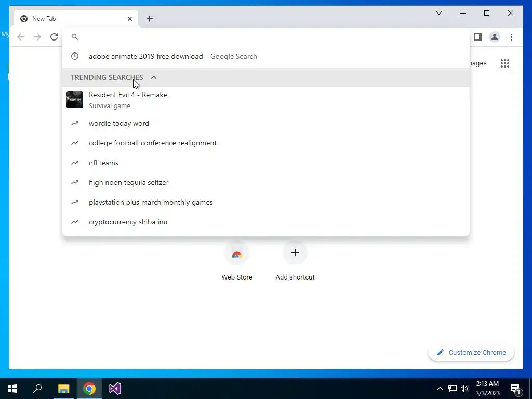Click the Chrome taskbar icon
The height and width of the screenshot is (399, 532).
click(89, 389)
